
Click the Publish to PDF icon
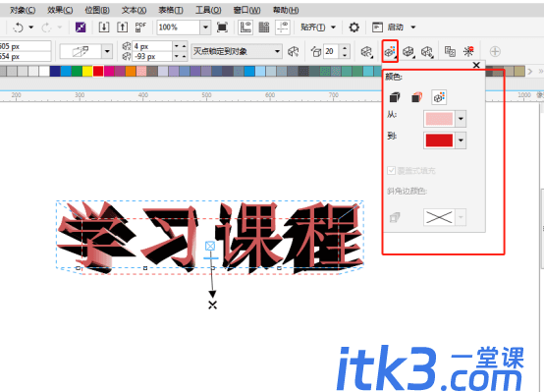click(x=140, y=28)
